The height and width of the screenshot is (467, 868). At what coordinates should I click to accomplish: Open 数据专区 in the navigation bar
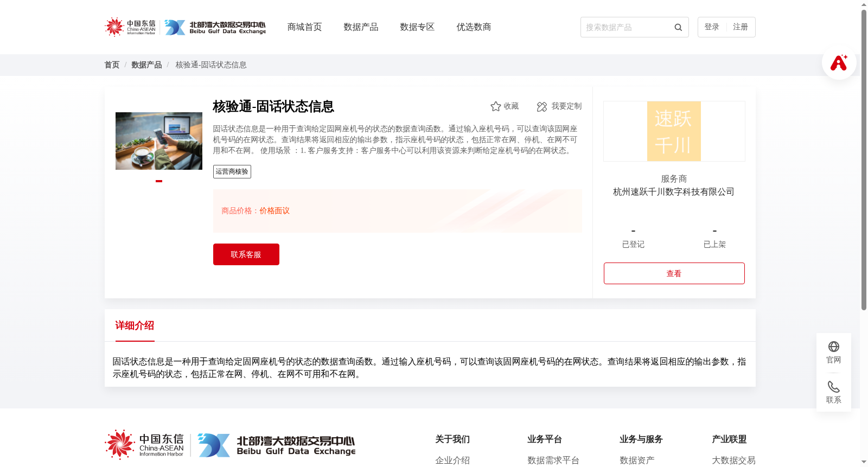click(417, 27)
